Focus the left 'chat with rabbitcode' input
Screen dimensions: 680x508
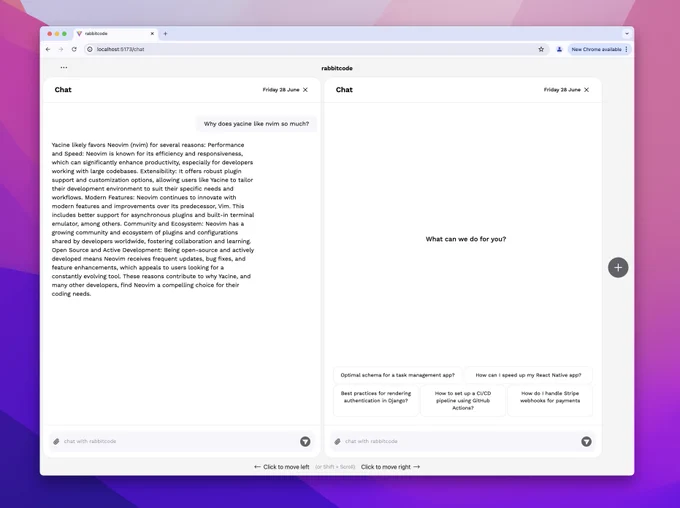coord(180,441)
